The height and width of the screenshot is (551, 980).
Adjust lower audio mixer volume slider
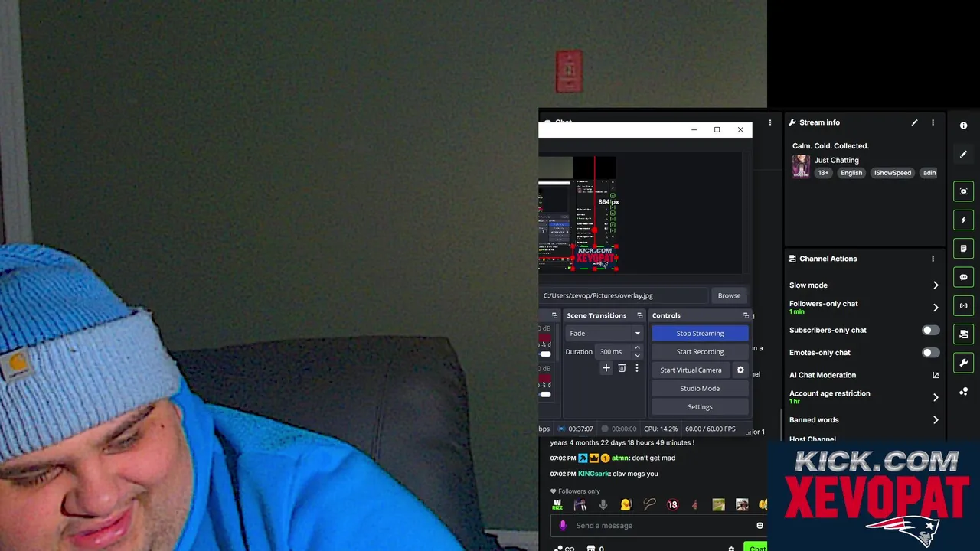pyautogui.click(x=545, y=395)
